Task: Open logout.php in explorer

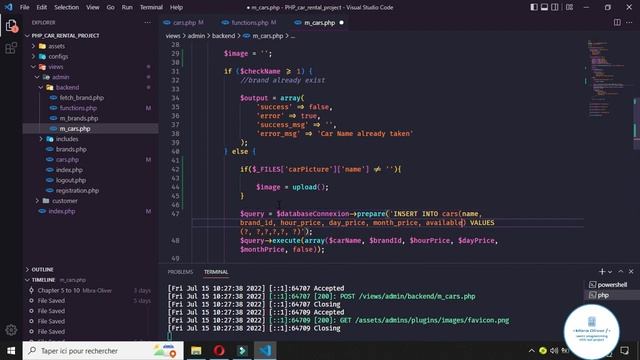Action: click(x=71, y=180)
